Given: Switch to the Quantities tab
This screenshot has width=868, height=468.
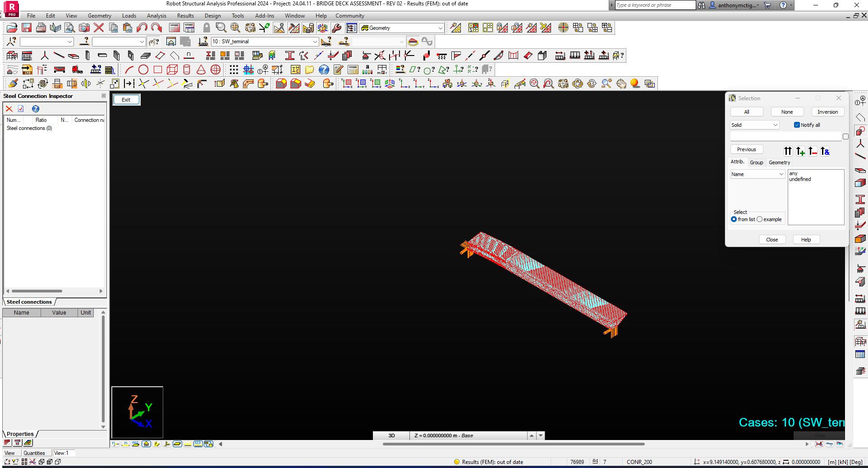Looking at the screenshot, I should coord(36,453).
